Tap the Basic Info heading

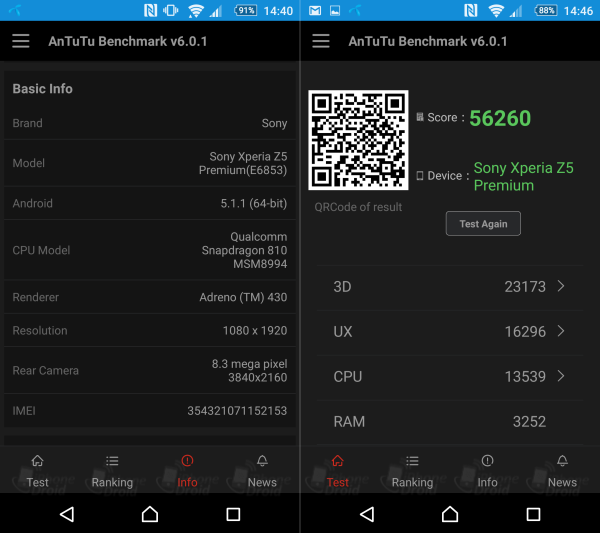[42, 89]
